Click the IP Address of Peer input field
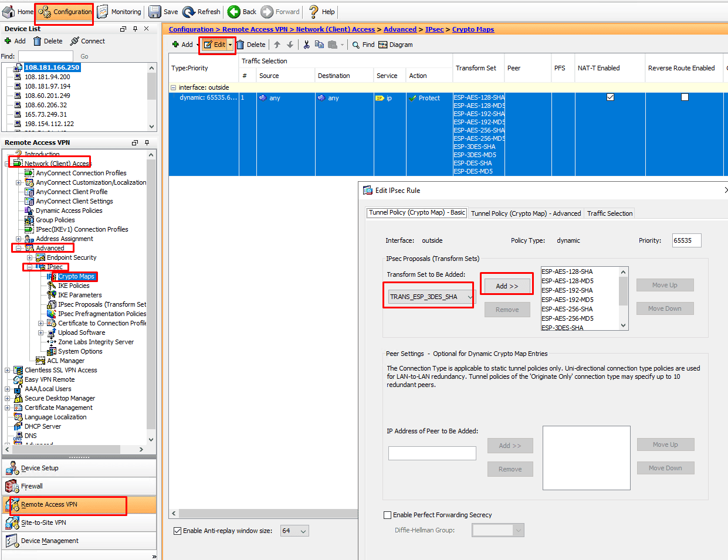728x560 pixels. point(432,453)
